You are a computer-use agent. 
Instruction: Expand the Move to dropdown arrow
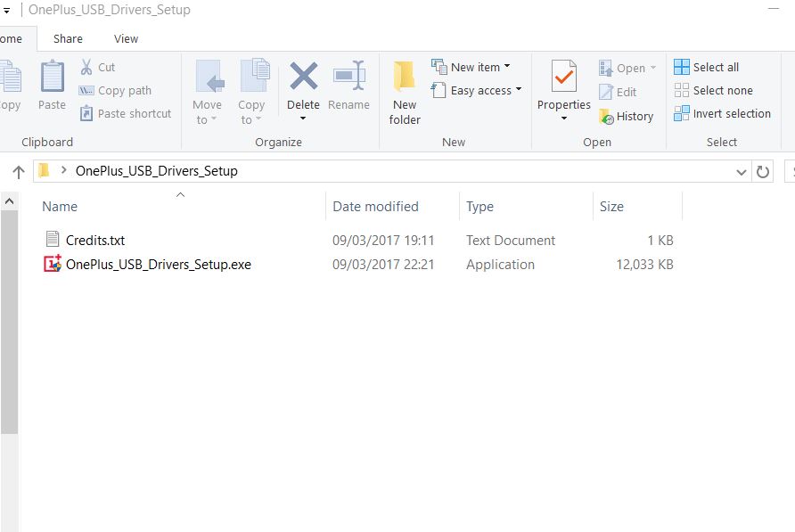[214, 119]
